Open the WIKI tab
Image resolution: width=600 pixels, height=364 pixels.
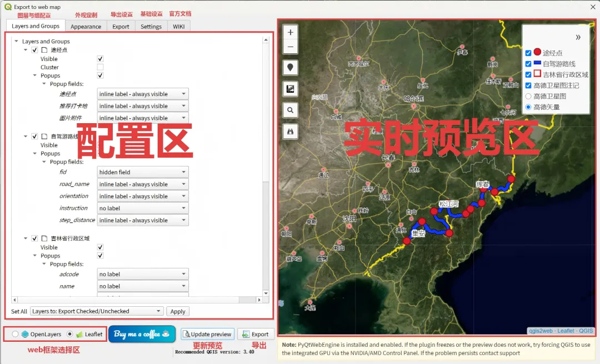[179, 27]
